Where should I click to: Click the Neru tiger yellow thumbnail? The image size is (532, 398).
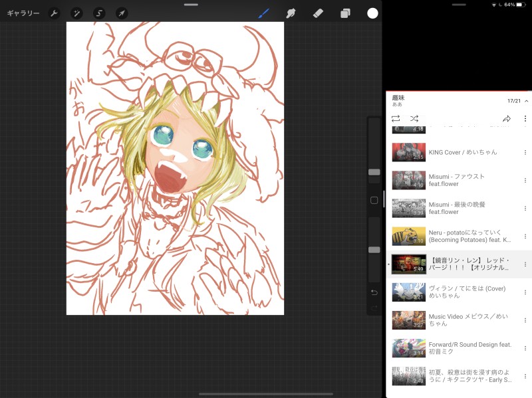click(x=409, y=236)
